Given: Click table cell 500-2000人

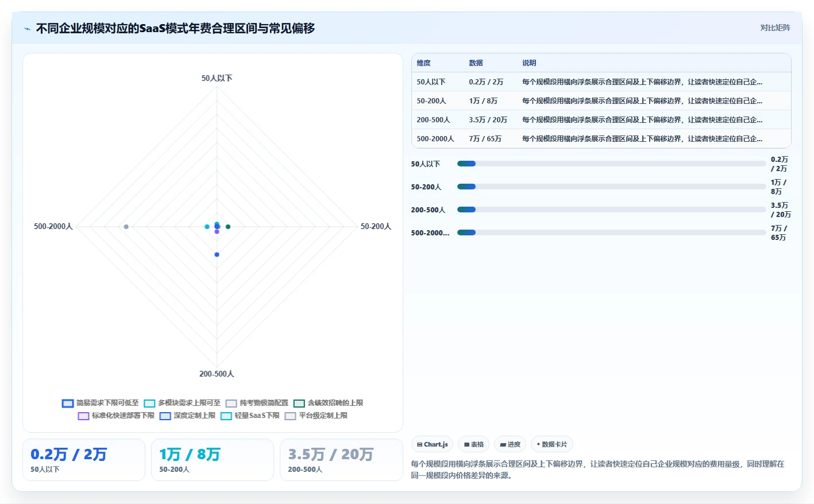Looking at the screenshot, I should pos(435,139).
